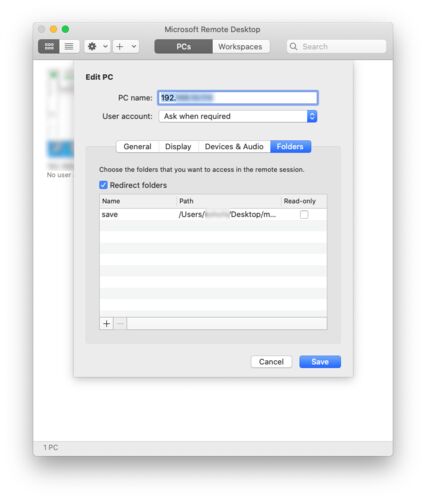This screenshot has height=500, width=426.
Task: Remove folder with minus button
Action: click(x=120, y=324)
